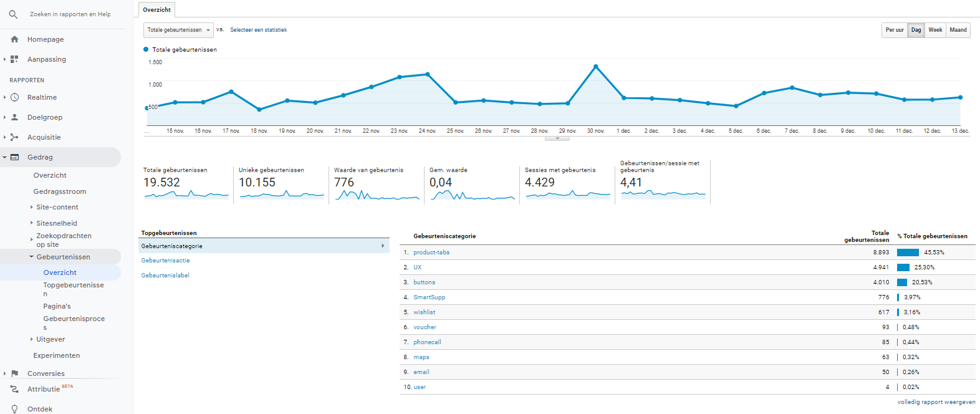Click the product-tabs category link
The width and height of the screenshot is (980, 414).
pyautogui.click(x=431, y=253)
